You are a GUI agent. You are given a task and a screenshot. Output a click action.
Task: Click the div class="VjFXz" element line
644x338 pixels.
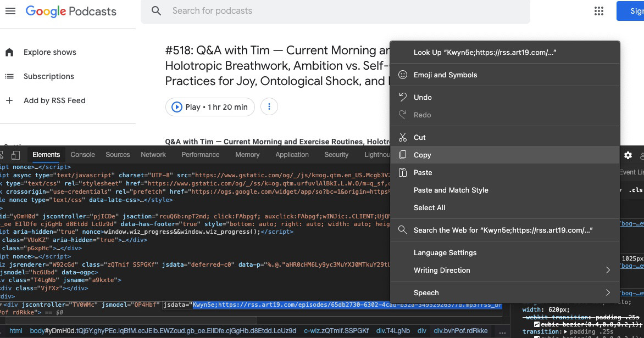click(x=45, y=289)
